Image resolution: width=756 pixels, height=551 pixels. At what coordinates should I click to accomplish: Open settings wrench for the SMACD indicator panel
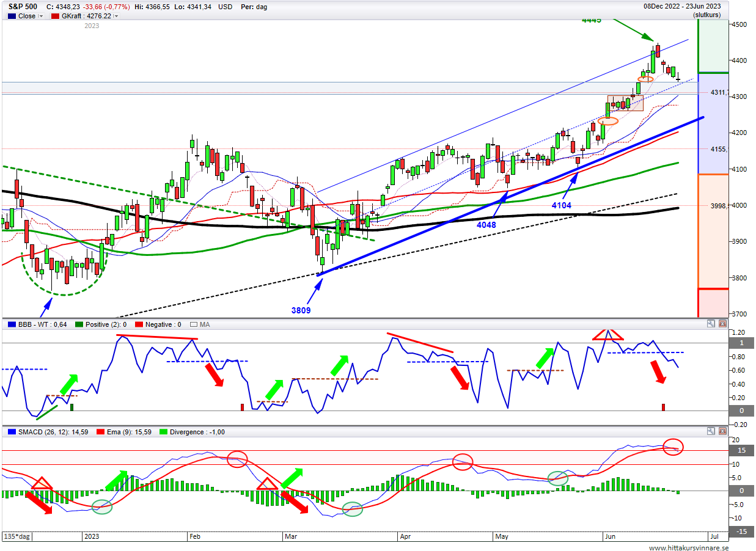[x=711, y=431]
